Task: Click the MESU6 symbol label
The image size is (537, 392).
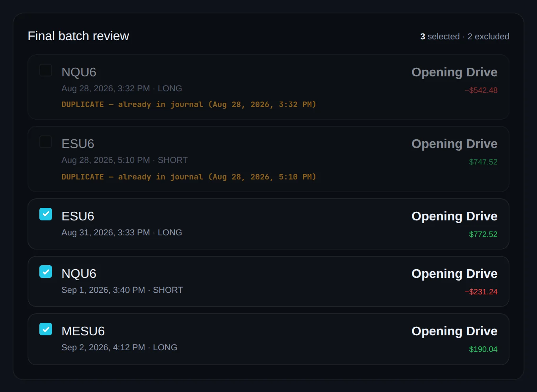Action: (83, 331)
